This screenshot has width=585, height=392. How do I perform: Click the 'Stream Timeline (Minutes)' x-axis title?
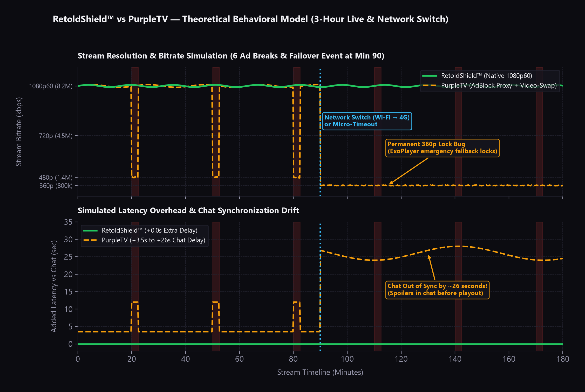click(320, 372)
